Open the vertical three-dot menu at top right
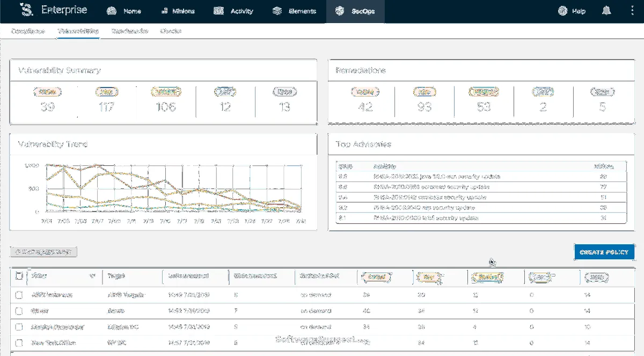The width and height of the screenshot is (644, 356). click(631, 11)
